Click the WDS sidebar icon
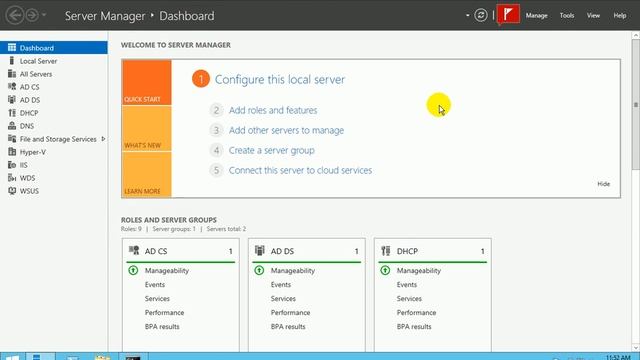This screenshot has height=360, width=640. coord(12,178)
